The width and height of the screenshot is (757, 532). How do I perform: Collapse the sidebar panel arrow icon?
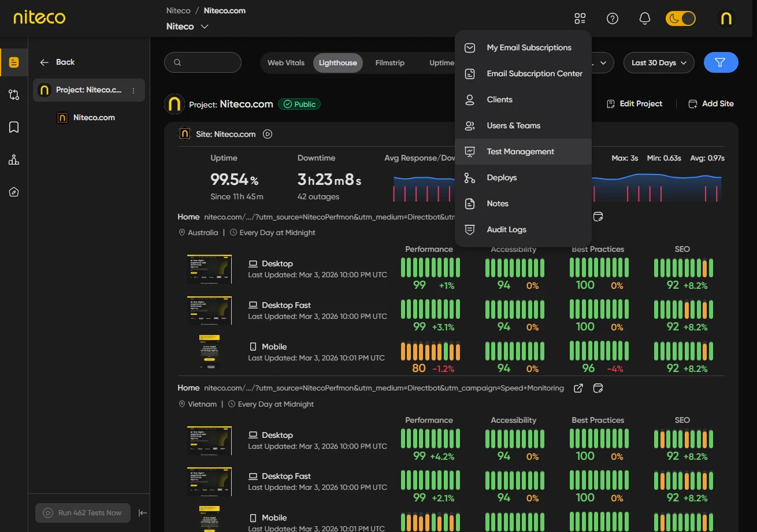tap(143, 512)
